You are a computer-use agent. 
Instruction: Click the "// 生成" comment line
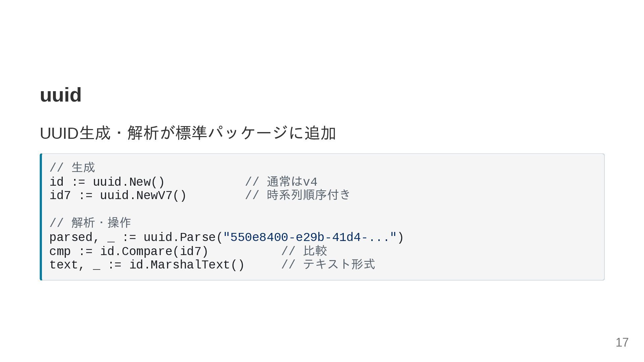coord(72,168)
